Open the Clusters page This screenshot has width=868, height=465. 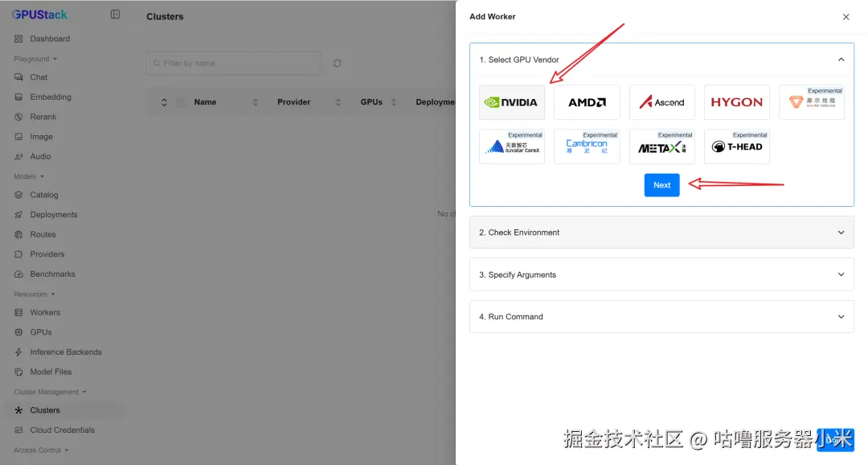45,410
